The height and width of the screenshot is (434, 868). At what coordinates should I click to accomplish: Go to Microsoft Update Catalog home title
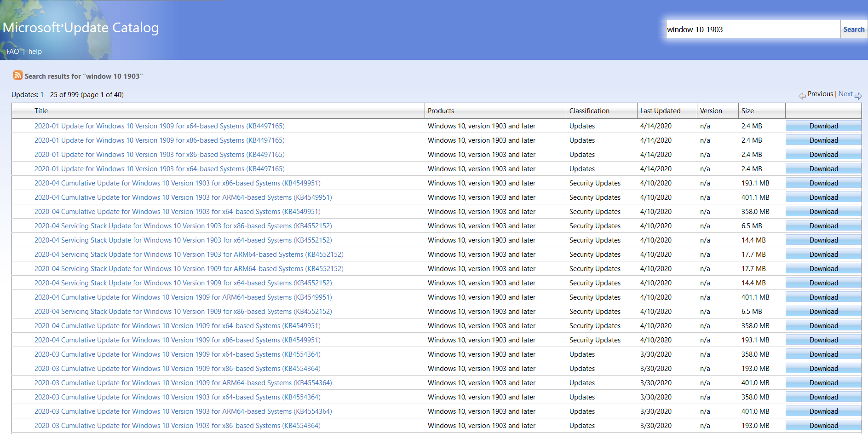point(80,28)
